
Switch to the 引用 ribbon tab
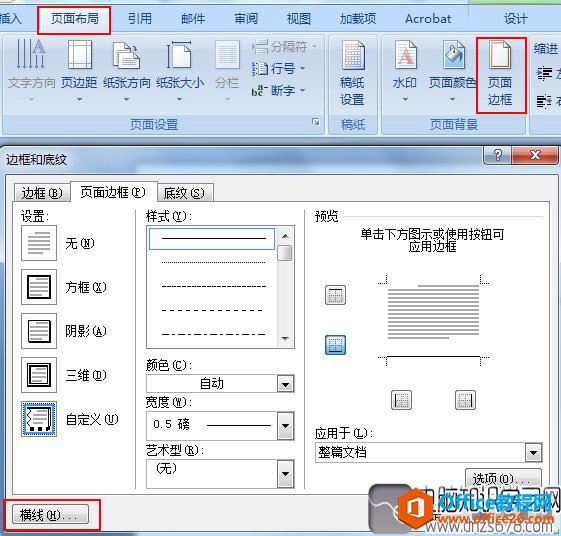click(x=140, y=19)
